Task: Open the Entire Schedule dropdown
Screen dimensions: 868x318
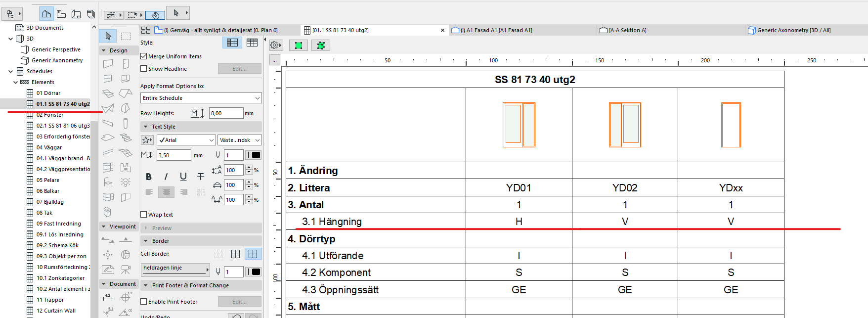Action: [x=201, y=98]
